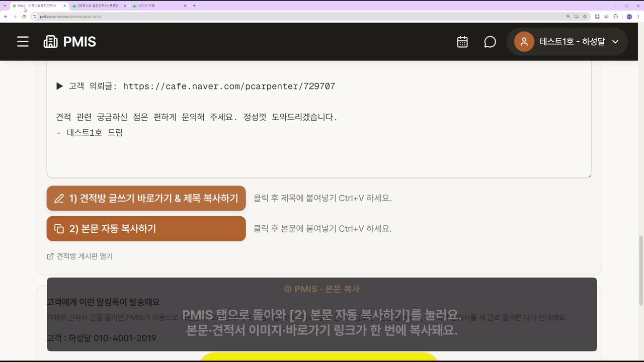Viewport: 644px width, 362px height.
Task: Open the Extensions puzzle icon
Action: (616, 17)
